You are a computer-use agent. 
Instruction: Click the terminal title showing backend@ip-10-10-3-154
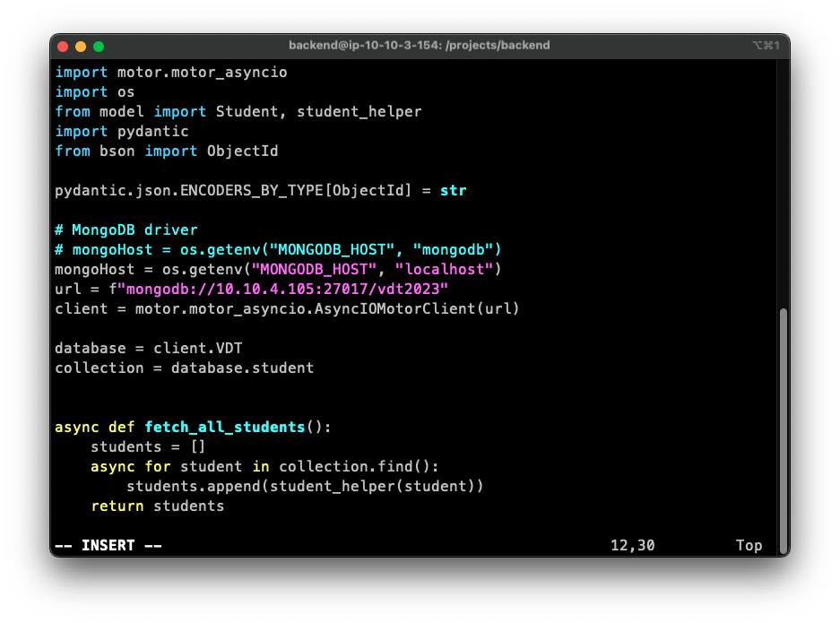[419, 45]
